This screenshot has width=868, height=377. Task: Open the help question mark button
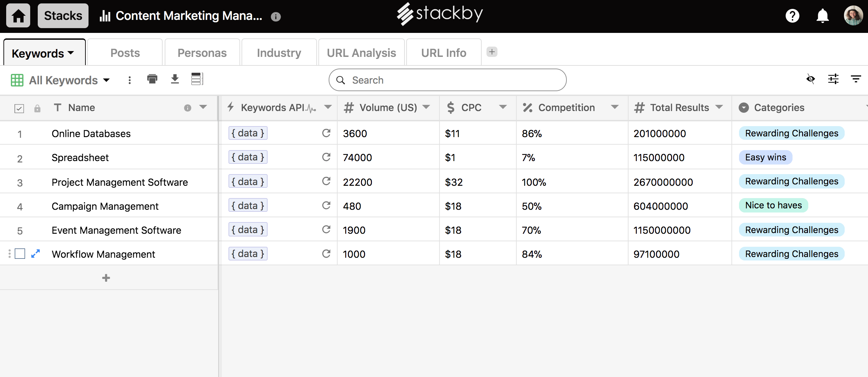point(793,15)
